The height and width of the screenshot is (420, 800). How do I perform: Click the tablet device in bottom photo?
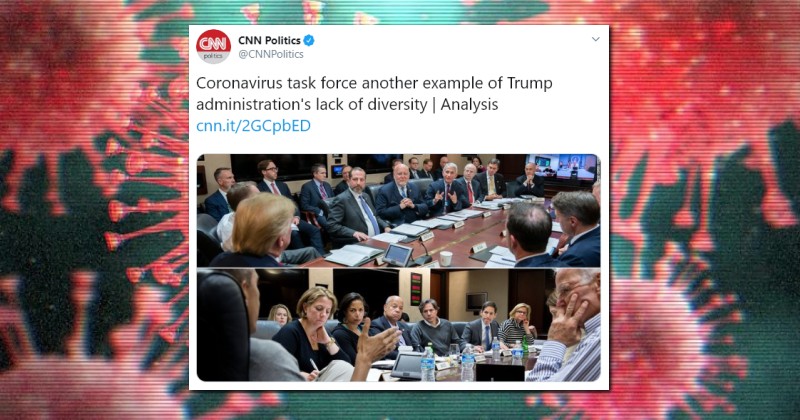coord(407,366)
